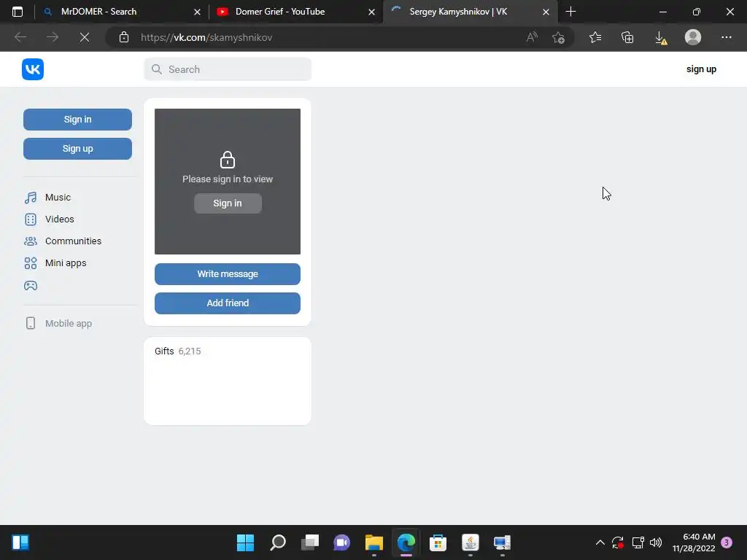The image size is (747, 560).
Task: Click the browser forward arrow
Action: (53, 37)
